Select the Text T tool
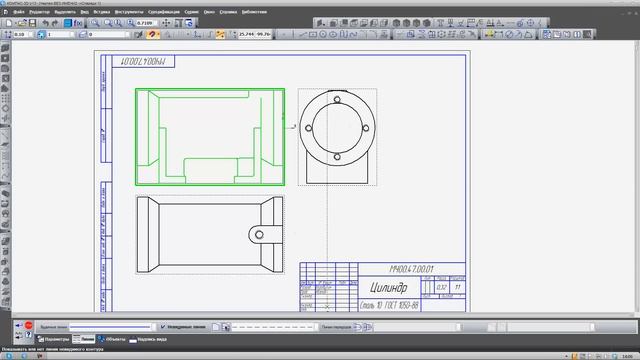The width and height of the screenshot is (640, 360). pos(440,23)
